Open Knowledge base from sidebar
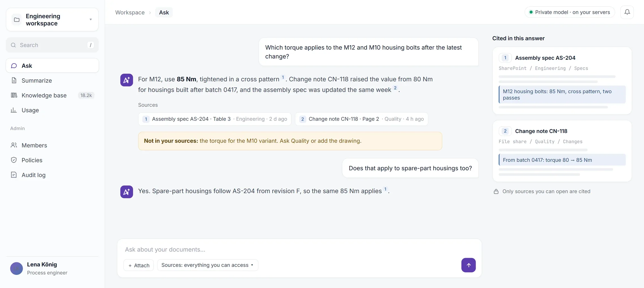The image size is (644, 288). coord(52,95)
